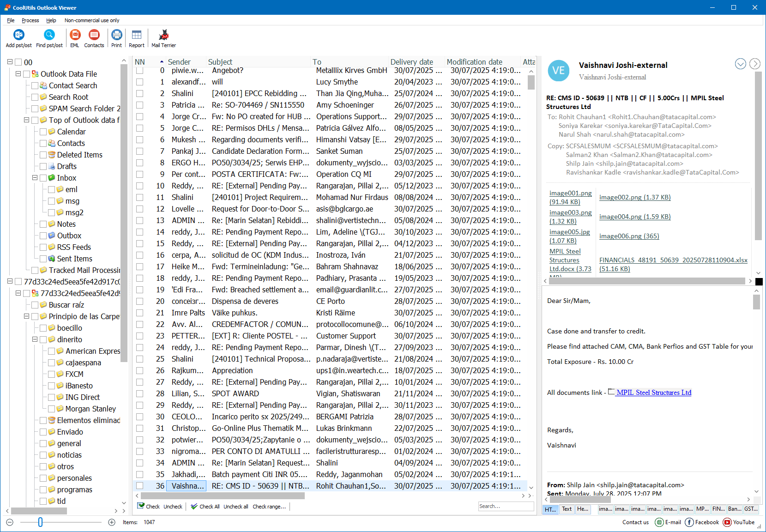The width and height of the screenshot is (766, 532).
Task: Check the box for message 36 from Vaishnavi
Action: [x=139, y=486]
